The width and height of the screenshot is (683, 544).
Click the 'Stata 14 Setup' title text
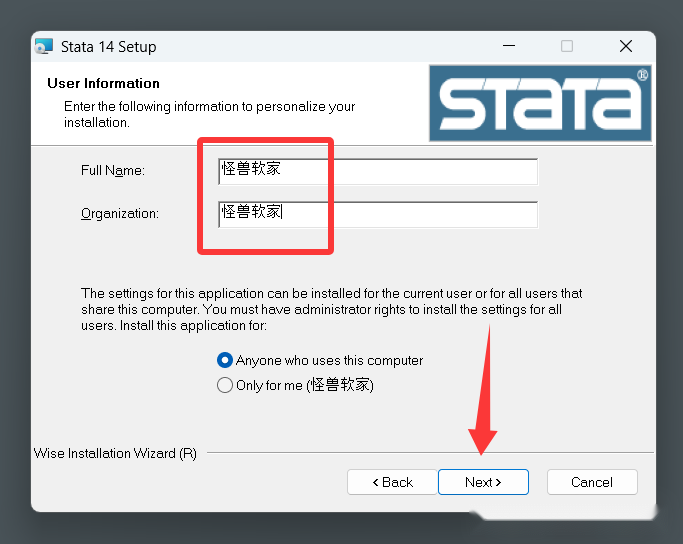pos(108,47)
